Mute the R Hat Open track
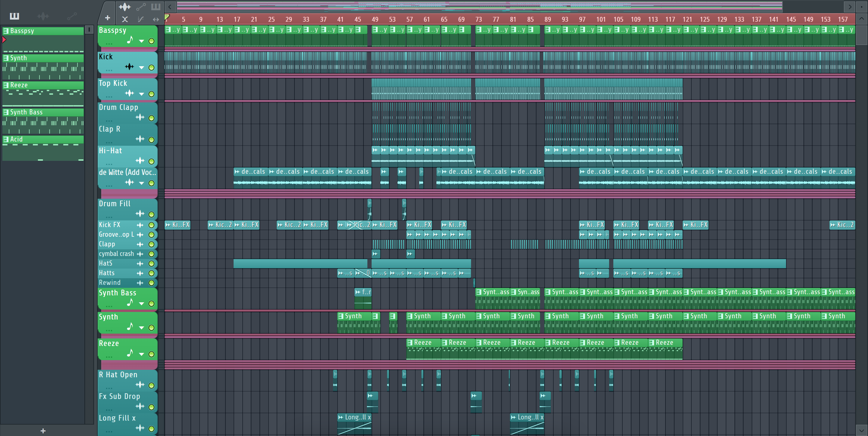 [152, 385]
